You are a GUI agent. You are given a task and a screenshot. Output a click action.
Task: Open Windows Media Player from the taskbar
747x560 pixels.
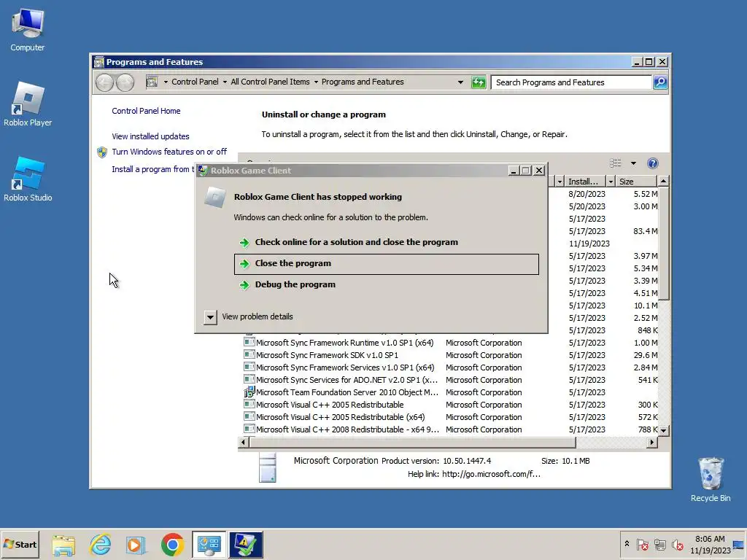click(x=136, y=544)
